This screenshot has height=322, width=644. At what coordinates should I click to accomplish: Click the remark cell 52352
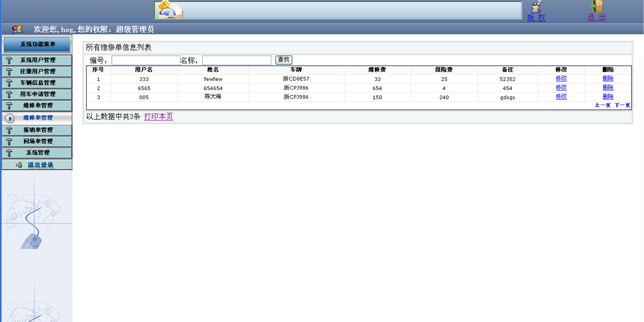[x=508, y=79]
